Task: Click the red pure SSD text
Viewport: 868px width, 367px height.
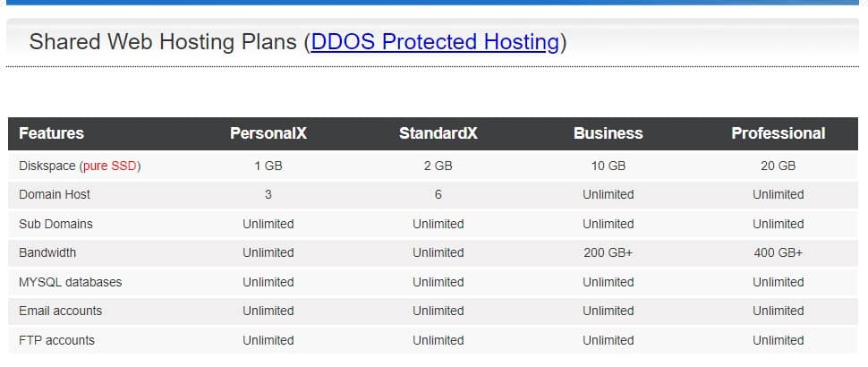Action: pos(109,166)
